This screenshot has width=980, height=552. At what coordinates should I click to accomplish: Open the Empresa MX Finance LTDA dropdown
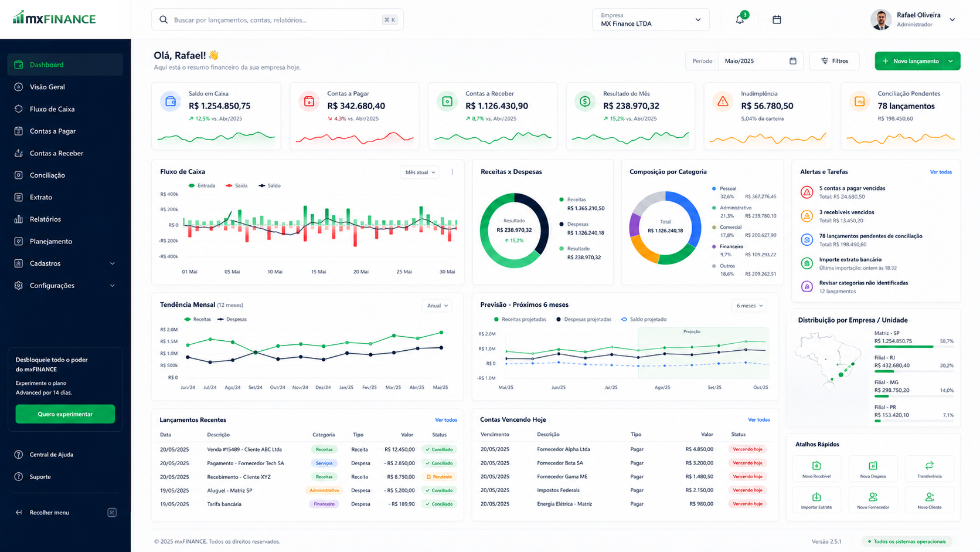pyautogui.click(x=651, y=19)
